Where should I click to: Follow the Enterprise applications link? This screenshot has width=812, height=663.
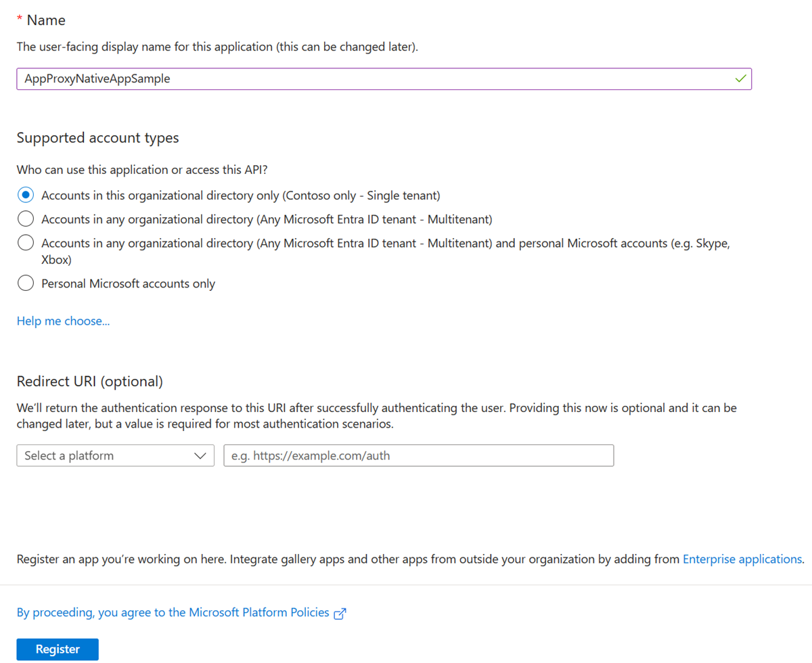[742, 559]
